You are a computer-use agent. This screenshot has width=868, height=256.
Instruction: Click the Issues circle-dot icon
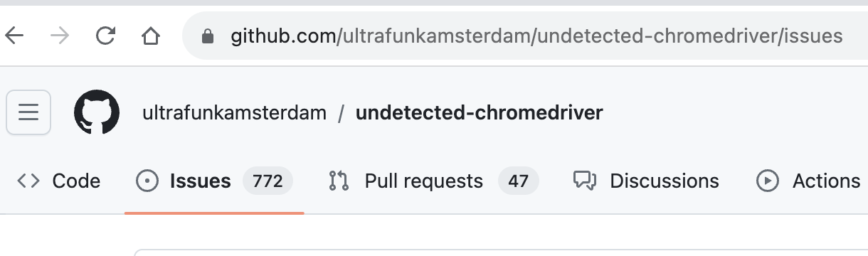(147, 181)
